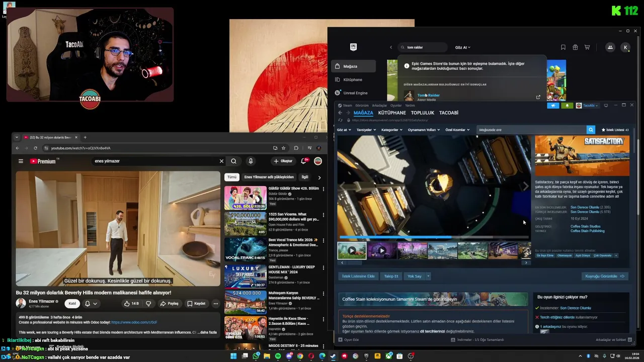Viewport: 644px width, 362px height.
Task: Click the Steam screenshot strip horizontal scrollbar
Action: click(x=434, y=262)
